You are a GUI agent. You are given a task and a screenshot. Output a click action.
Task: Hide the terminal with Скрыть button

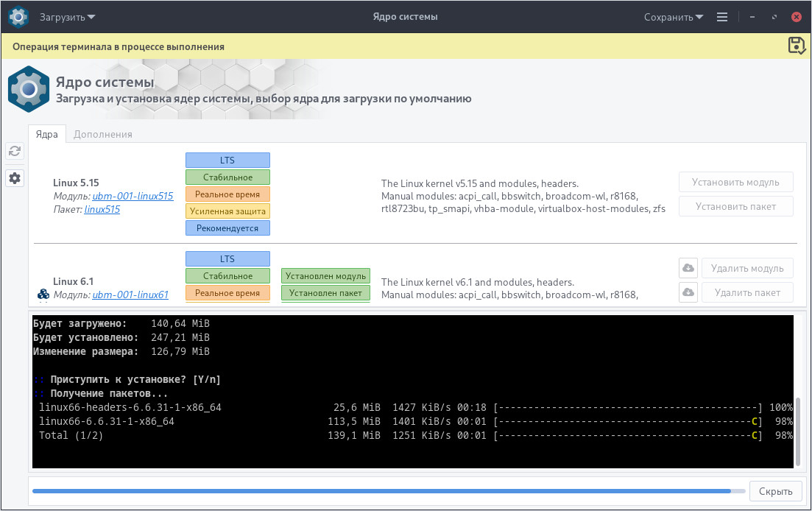[775, 491]
